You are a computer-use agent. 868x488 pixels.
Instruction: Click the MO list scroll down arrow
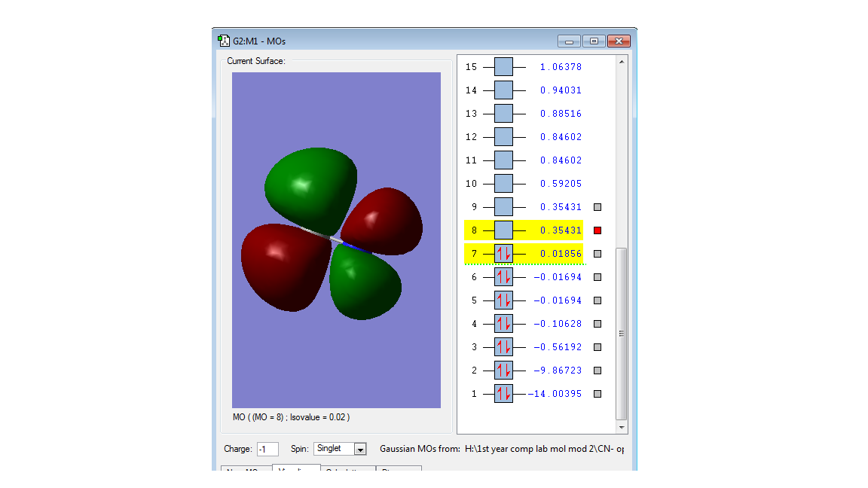pyautogui.click(x=622, y=427)
